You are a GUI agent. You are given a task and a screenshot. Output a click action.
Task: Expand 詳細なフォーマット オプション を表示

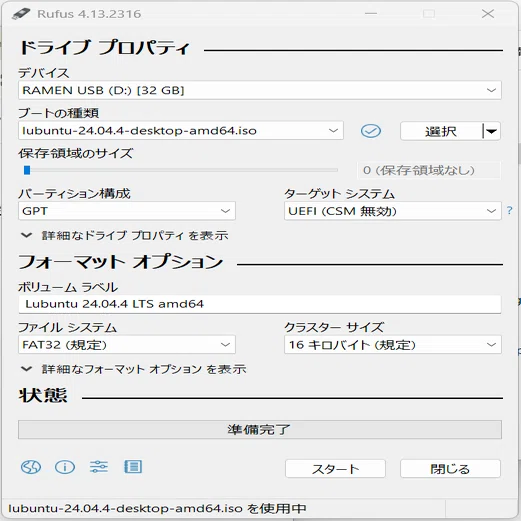(134, 369)
